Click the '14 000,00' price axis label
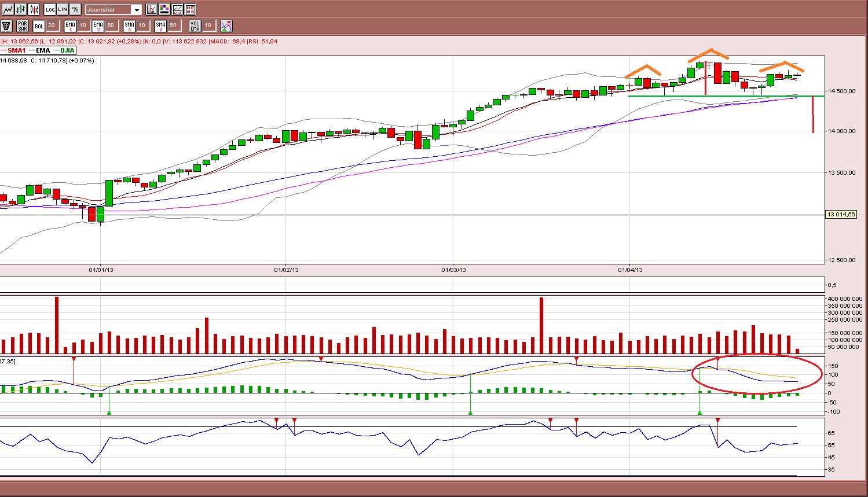The height and width of the screenshot is (497, 868). (x=841, y=131)
